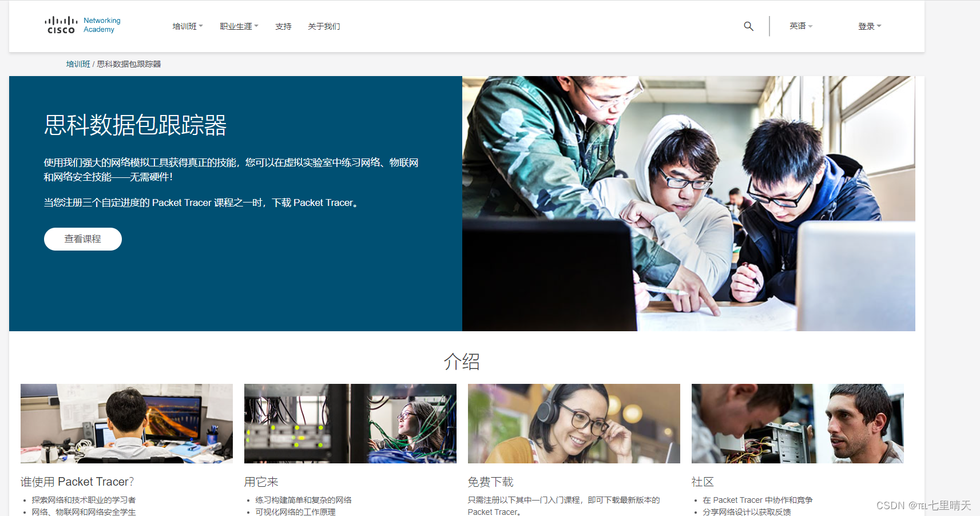Open the 登录 login dropdown
980x516 pixels.
[870, 26]
